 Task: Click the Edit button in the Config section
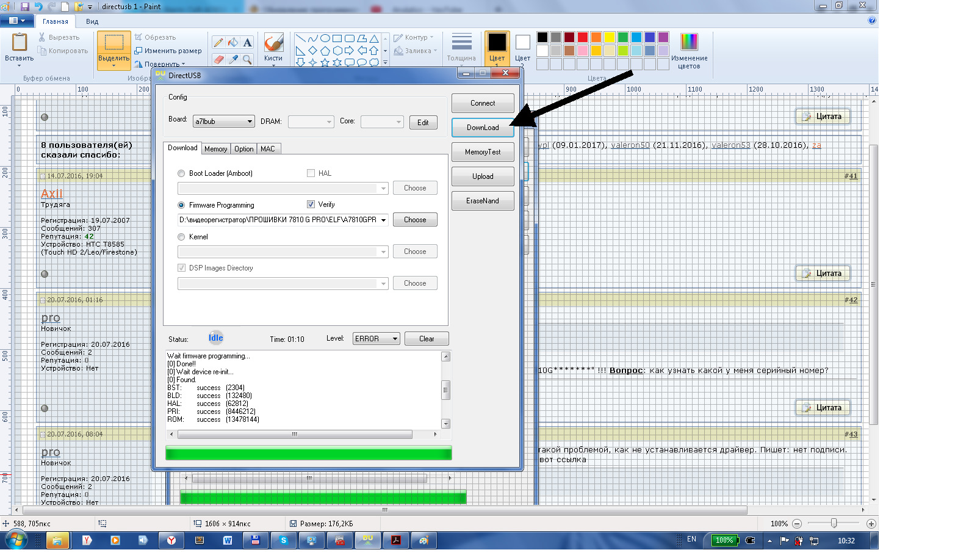pyautogui.click(x=423, y=123)
